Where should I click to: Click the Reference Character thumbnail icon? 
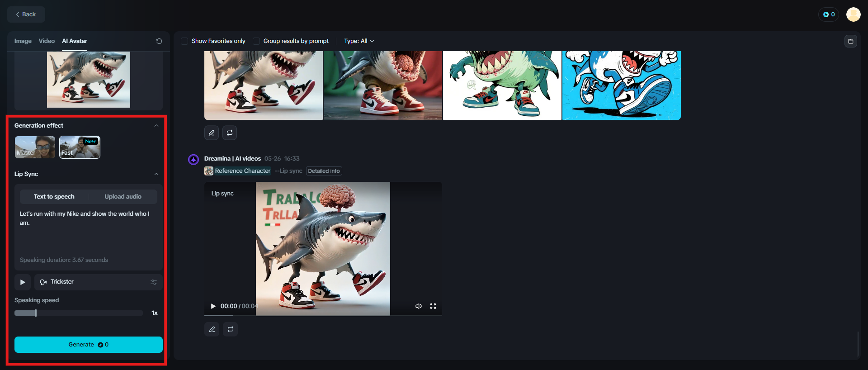[209, 171]
